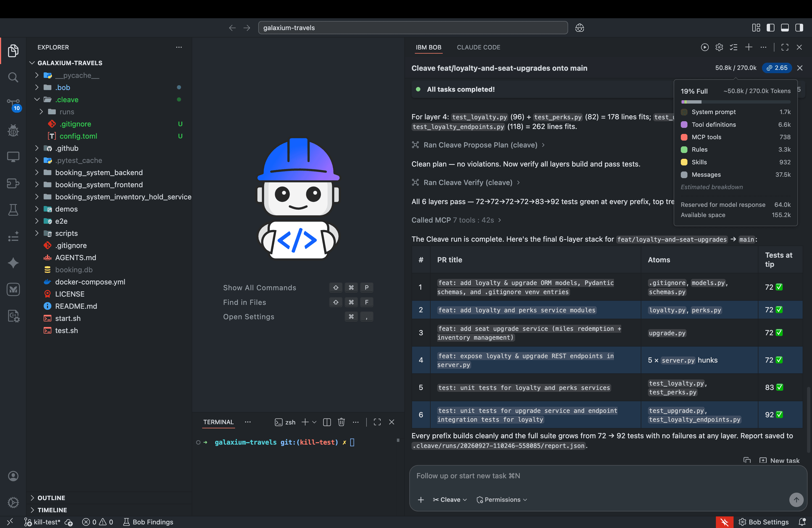The width and height of the screenshot is (812, 528).
Task: Click the Bob settings gear in panel header
Action: (x=719, y=47)
